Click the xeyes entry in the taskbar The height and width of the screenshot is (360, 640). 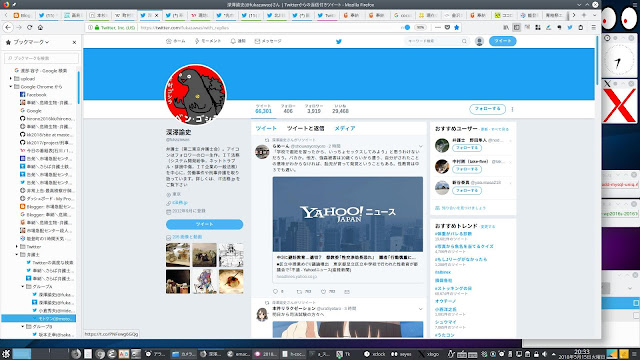401,354
